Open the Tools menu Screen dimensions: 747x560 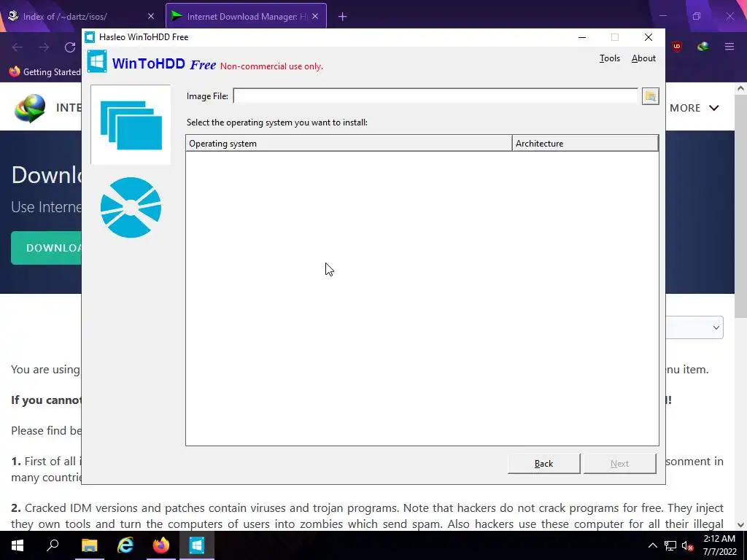[609, 58]
